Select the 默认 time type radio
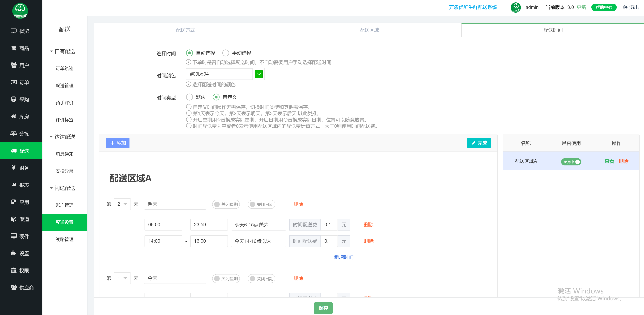 189,97
